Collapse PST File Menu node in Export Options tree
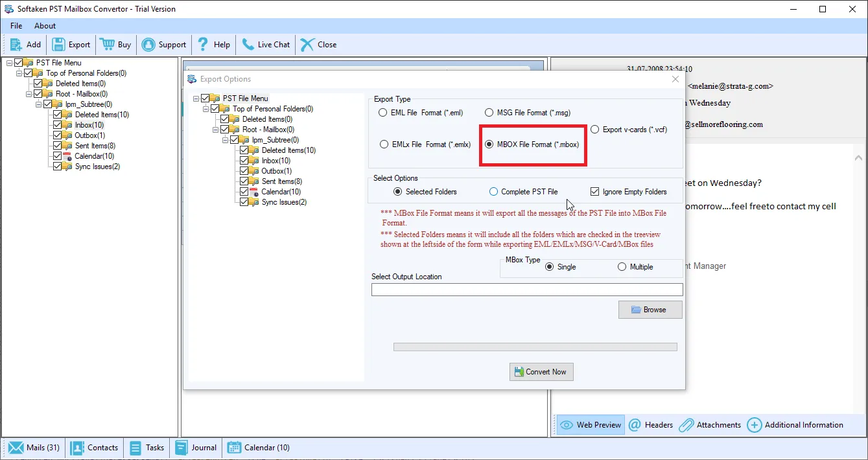The image size is (868, 460). click(196, 98)
